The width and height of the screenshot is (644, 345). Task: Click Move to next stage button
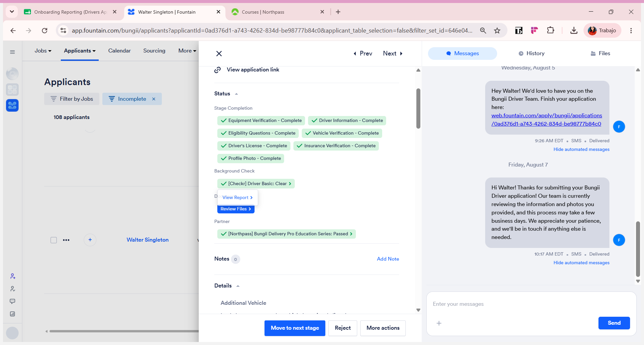pos(295,328)
